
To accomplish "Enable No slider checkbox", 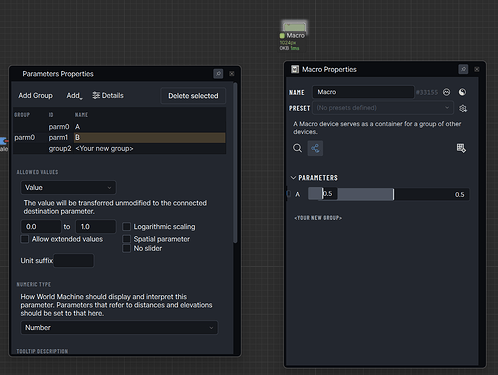I will tap(127, 248).
